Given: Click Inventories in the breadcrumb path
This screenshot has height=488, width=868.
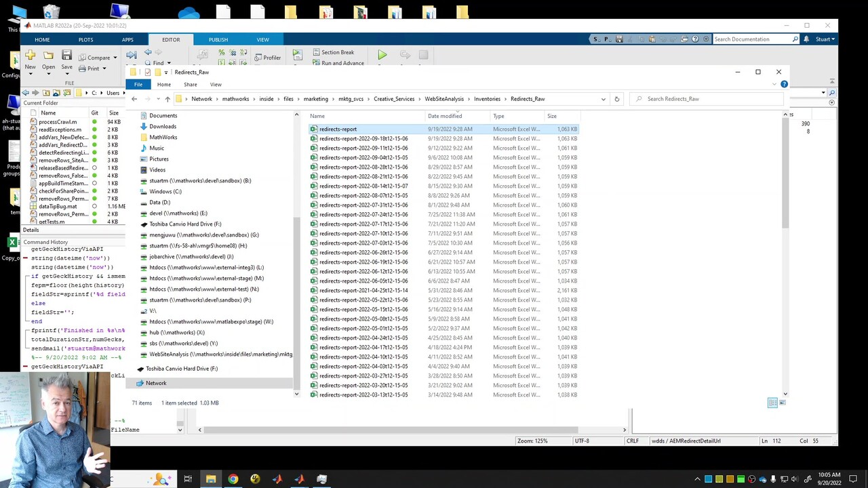Looking at the screenshot, I should (x=487, y=99).
